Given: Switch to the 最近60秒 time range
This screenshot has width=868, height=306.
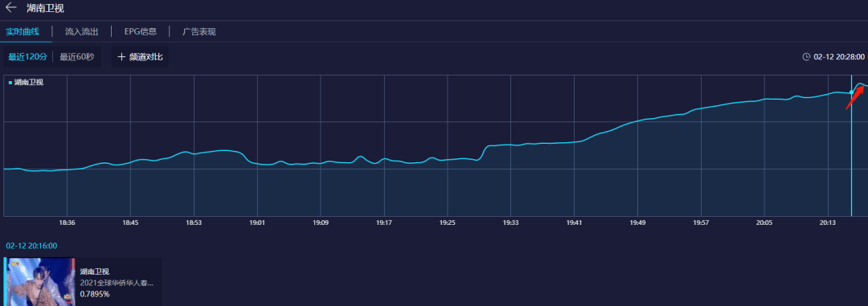Looking at the screenshot, I should pos(77,57).
